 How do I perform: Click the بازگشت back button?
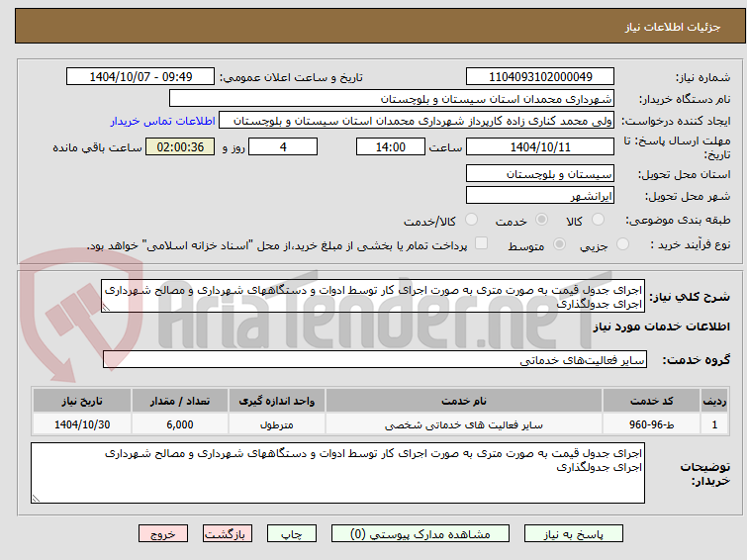(x=228, y=534)
